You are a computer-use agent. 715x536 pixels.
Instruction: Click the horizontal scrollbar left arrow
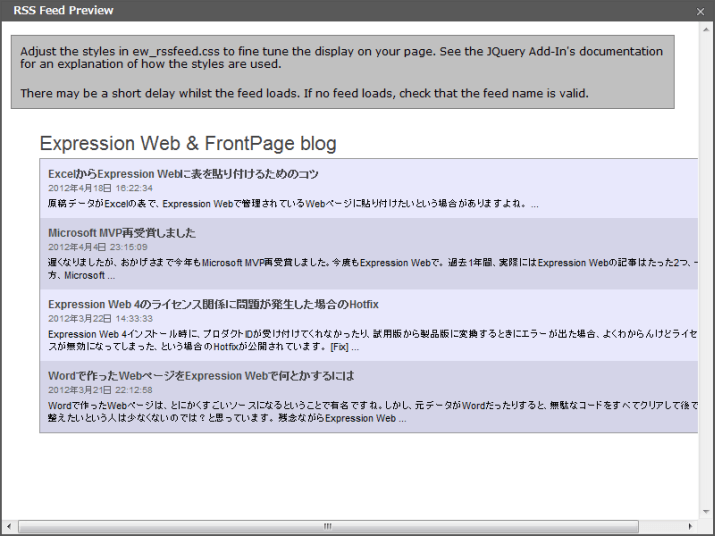(9, 526)
